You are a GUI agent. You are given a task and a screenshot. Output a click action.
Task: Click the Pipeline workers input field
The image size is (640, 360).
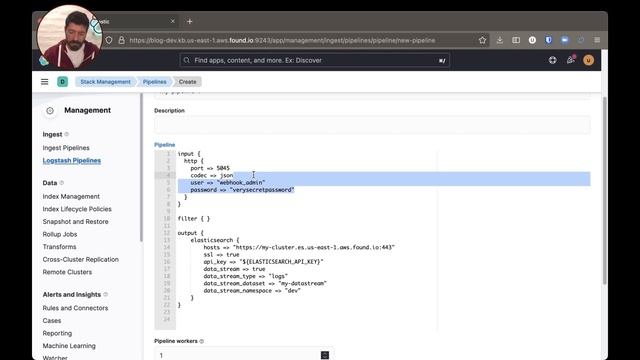(x=244, y=354)
